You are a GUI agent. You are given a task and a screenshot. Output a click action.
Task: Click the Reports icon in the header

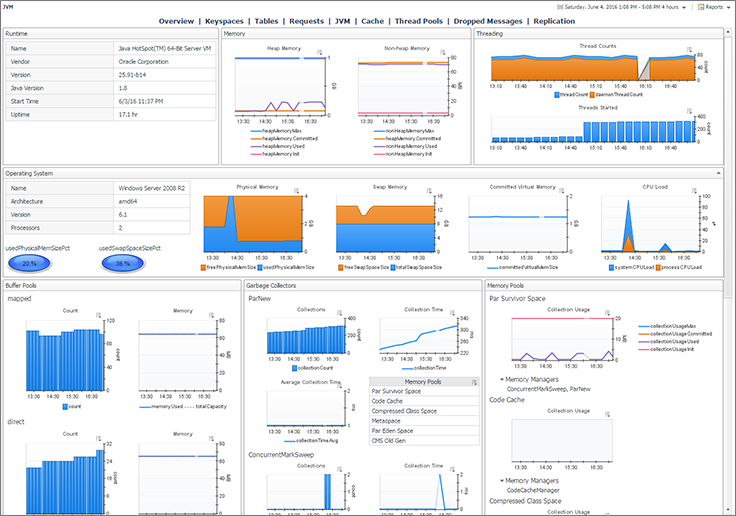click(701, 7)
